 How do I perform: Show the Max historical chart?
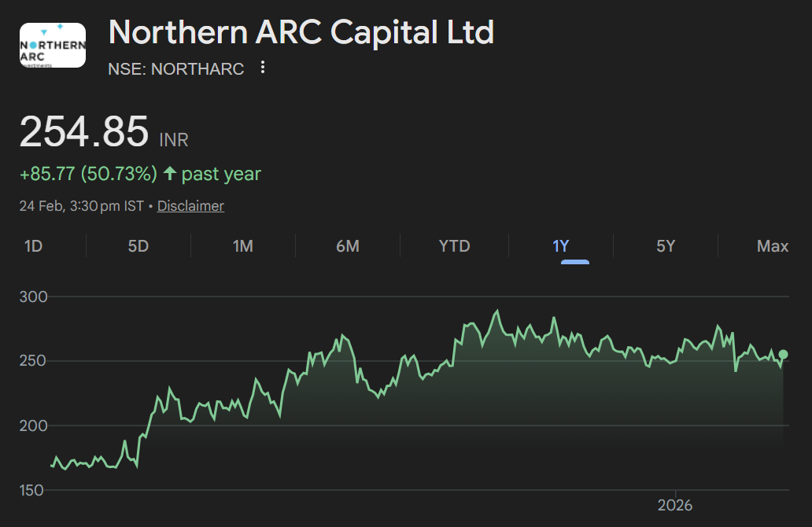point(770,246)
